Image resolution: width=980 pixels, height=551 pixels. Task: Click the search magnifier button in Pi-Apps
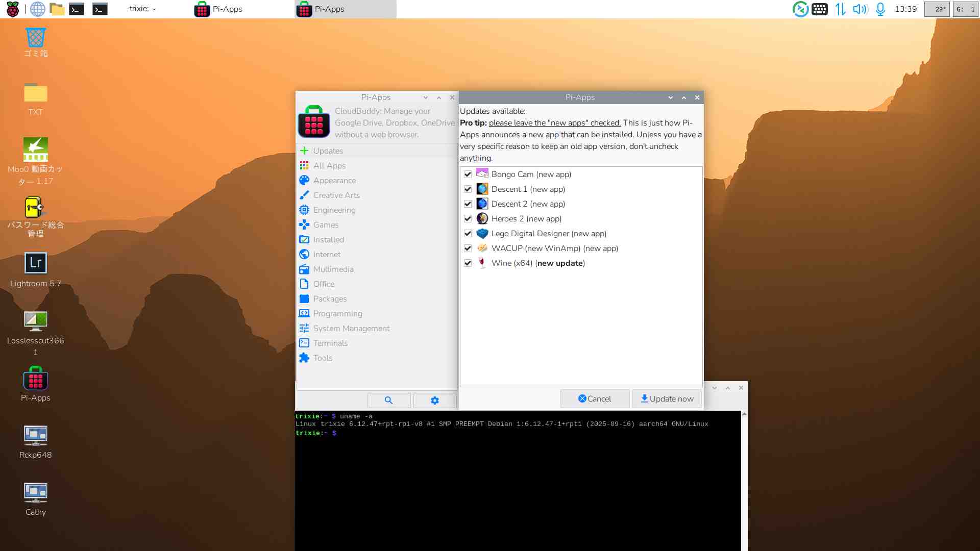pos(388,400)
